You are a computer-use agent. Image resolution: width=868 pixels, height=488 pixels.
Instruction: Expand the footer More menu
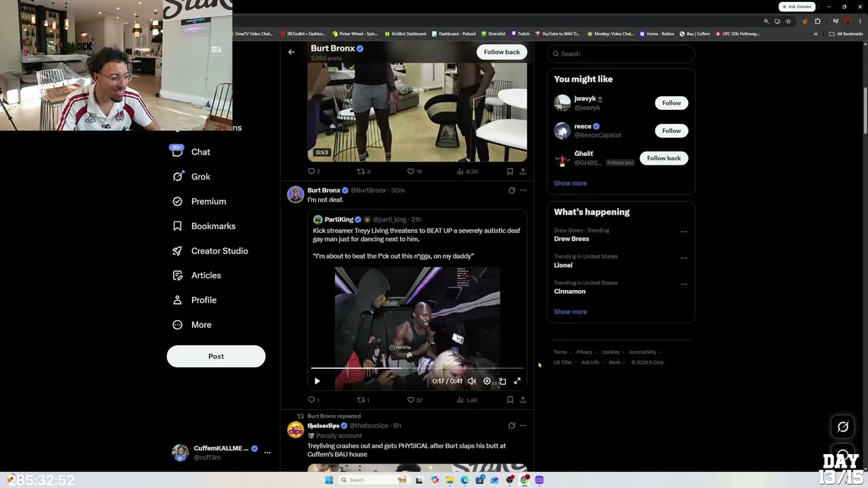tap(616, 363)
